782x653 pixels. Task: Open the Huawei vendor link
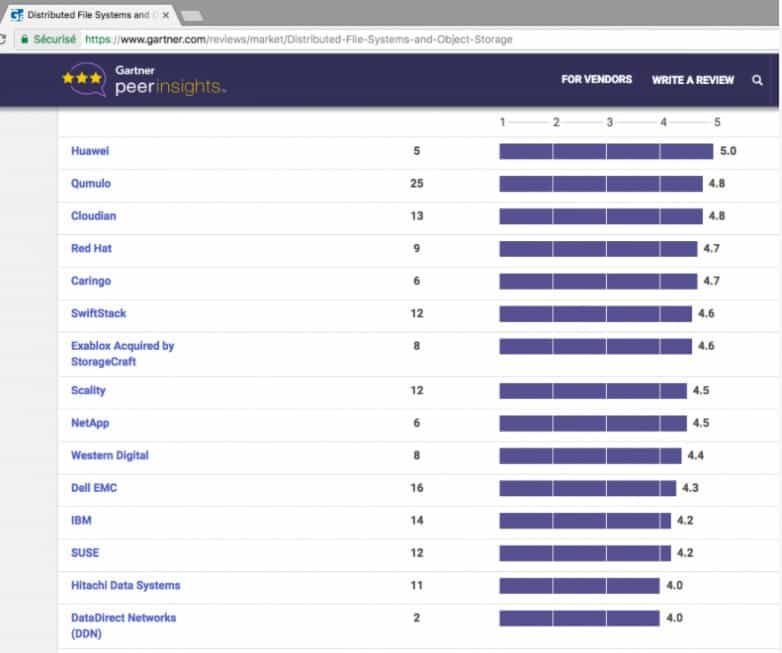coord(90,151)
